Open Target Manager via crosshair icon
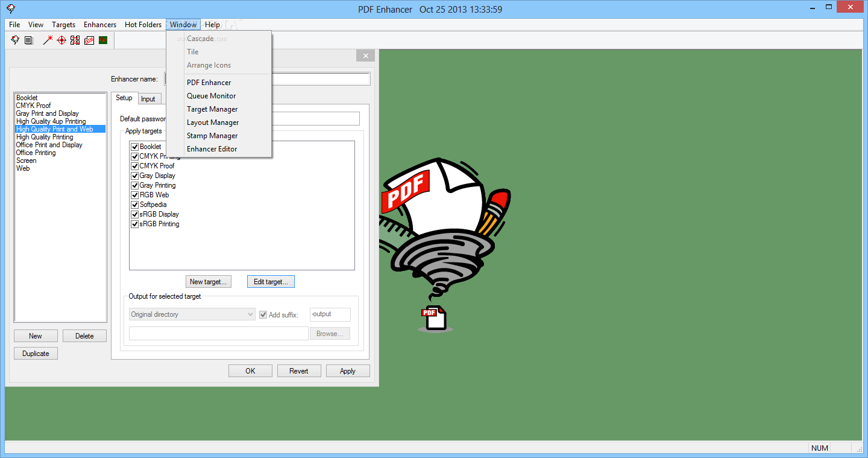The height and width of the screenshot is (458, 868). point(61,40)
